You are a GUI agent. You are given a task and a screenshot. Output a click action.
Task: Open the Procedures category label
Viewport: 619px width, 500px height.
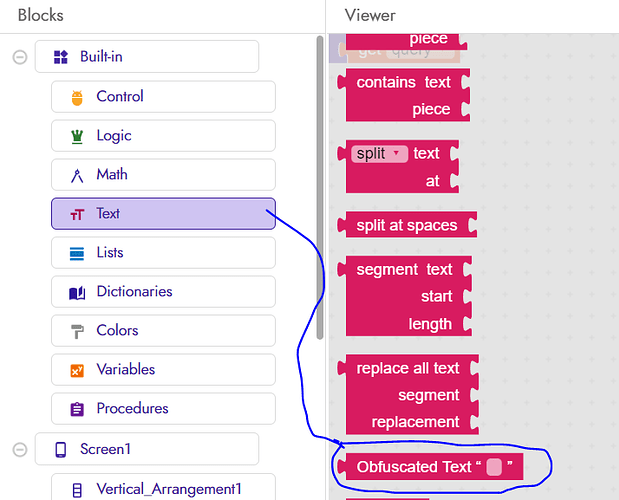(x=133, y=408)
